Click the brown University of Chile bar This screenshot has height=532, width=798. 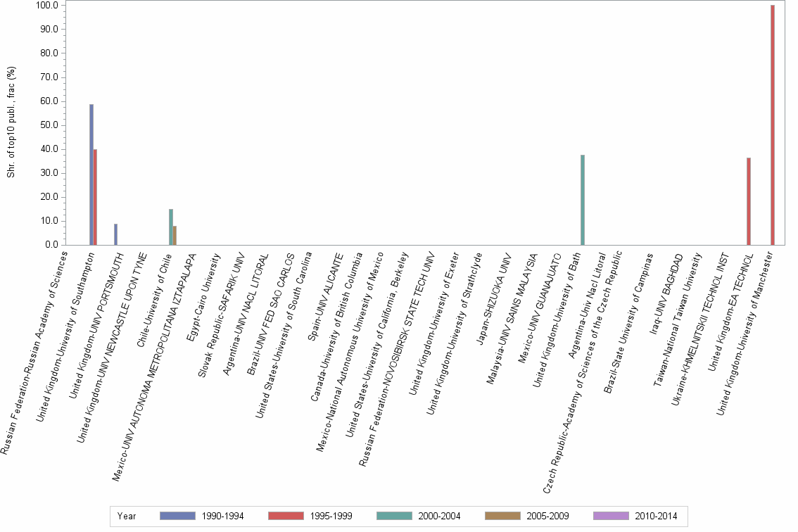pyautogui.click(x=175, y=236)
